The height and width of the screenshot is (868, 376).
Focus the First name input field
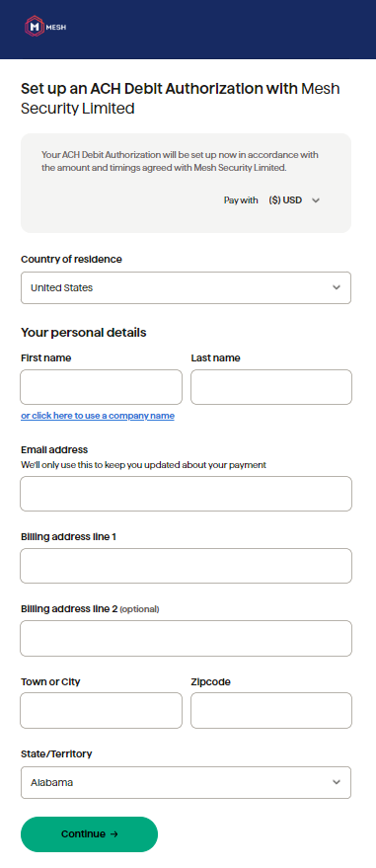pos(102,387)
